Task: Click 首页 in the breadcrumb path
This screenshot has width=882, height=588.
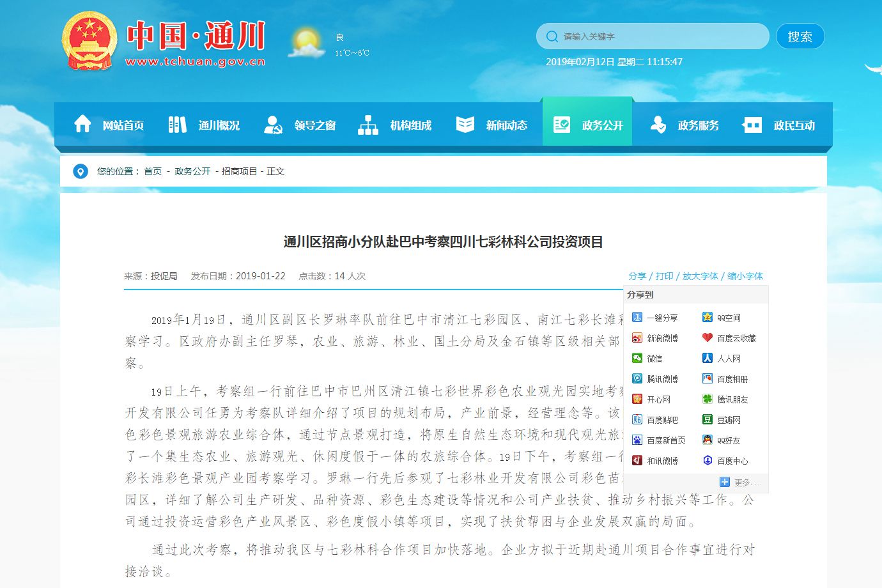Action: tap(153, 171)
